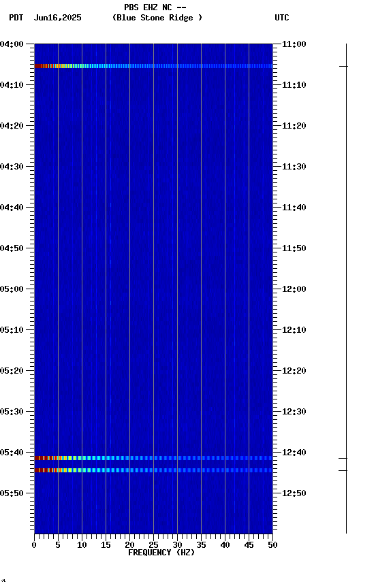Click the 04:10 PDT time label
The height and width of the screenshot is (588, 376).
(x=12, y=85)
